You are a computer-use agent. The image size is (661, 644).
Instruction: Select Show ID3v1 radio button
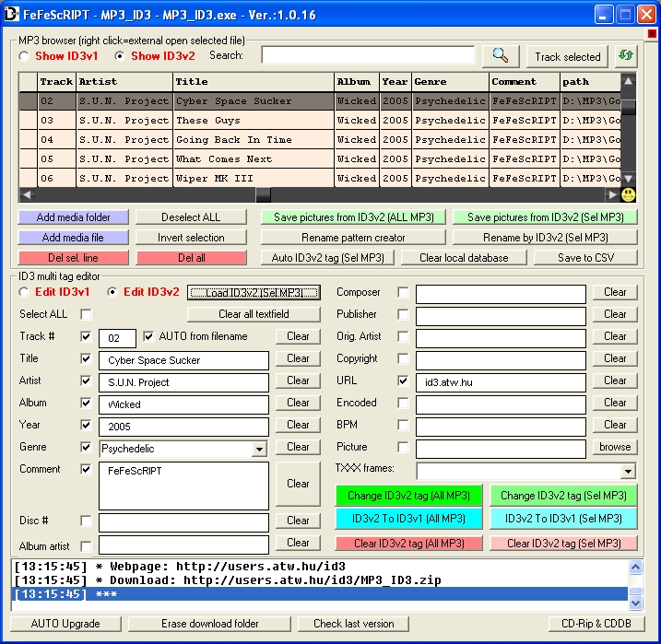point(24,56)
